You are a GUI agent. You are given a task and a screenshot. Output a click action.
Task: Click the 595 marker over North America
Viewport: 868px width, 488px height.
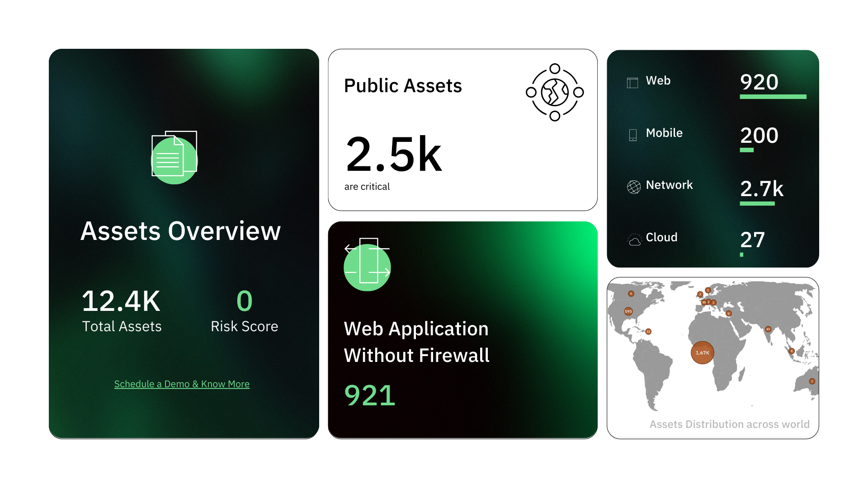click(628, 311)
